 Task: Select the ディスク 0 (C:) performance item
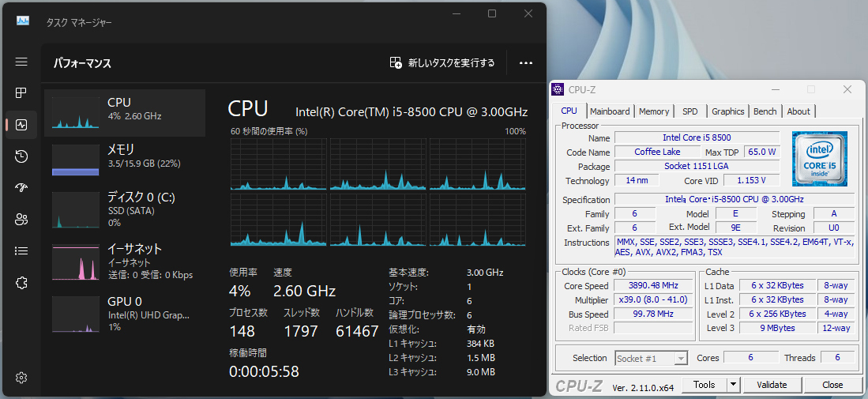tap(125, 209)
